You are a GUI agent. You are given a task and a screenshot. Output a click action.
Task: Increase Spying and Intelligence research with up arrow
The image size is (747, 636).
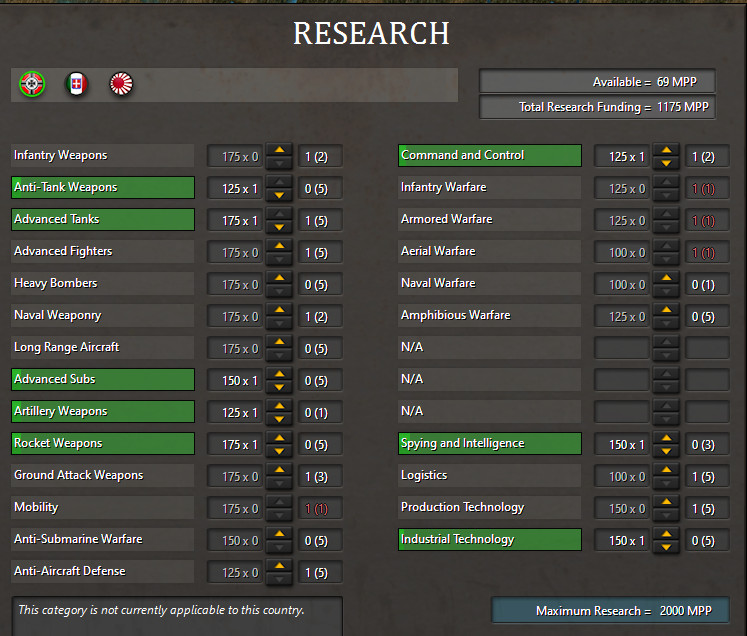click(666, 437)
